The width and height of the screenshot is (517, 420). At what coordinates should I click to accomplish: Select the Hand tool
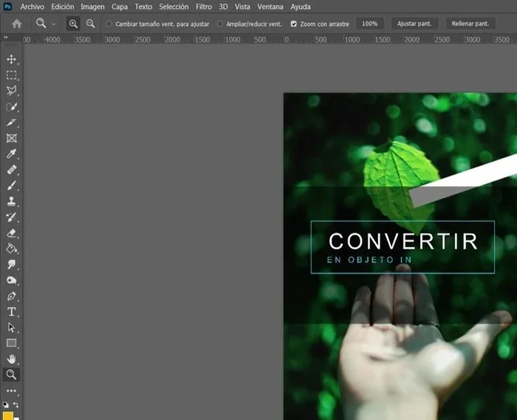coord(11,359)
